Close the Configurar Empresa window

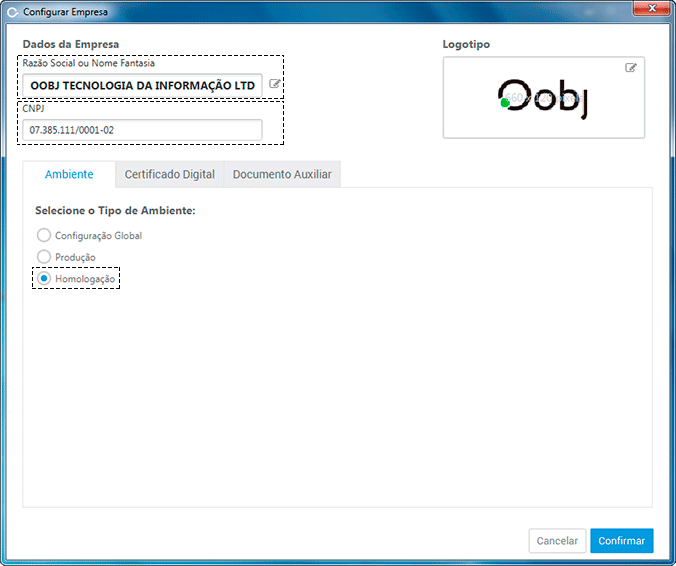[x=652, y=8]
